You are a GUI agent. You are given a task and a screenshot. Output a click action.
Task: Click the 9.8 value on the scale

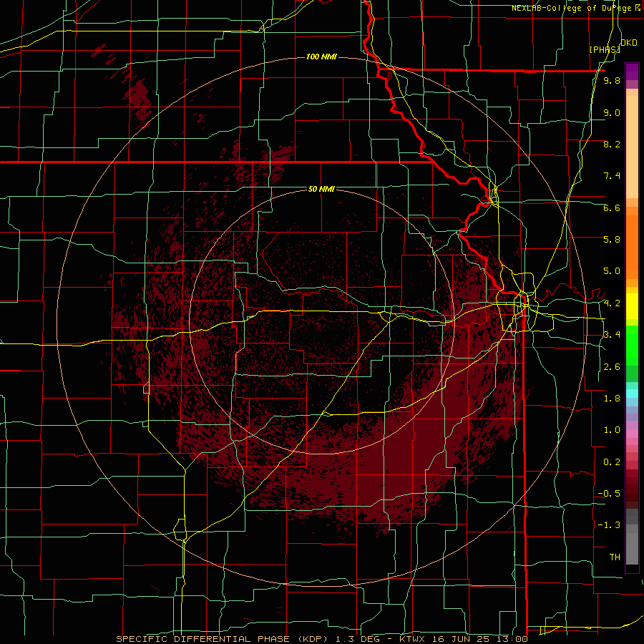612,81
